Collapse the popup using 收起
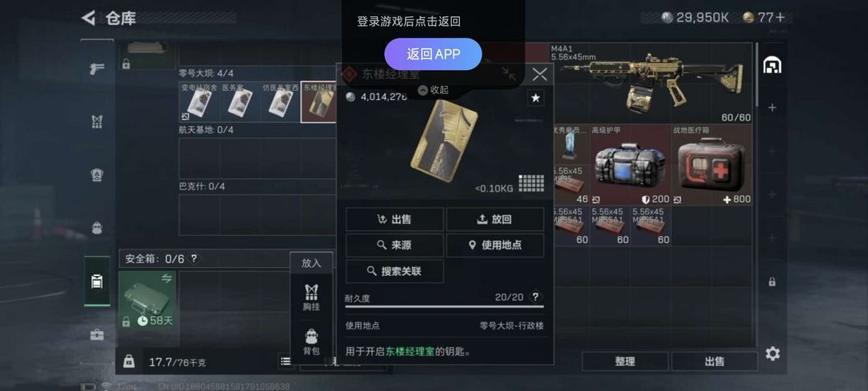Screen dimensions: 868x391 [433, 90]
